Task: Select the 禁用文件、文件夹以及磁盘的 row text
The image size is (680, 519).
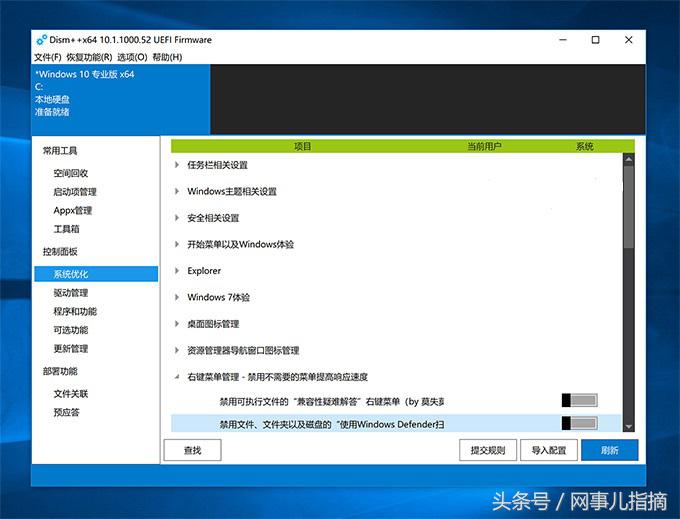Action: [332, 424]
